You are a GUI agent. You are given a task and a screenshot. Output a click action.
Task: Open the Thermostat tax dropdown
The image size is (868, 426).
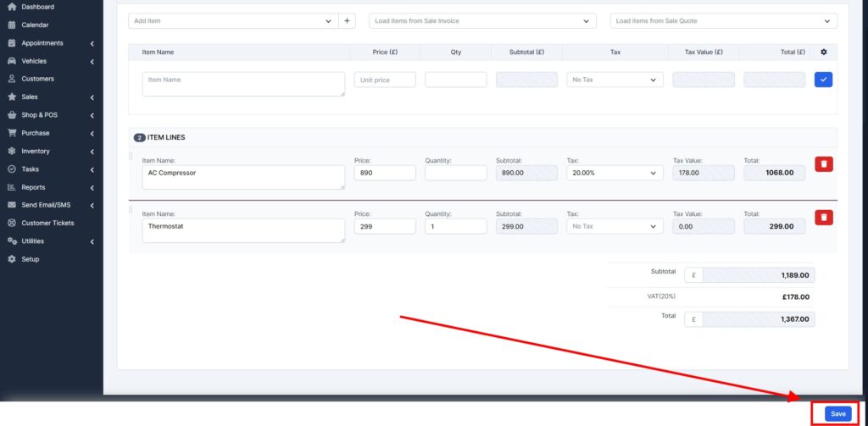[615, 226]
